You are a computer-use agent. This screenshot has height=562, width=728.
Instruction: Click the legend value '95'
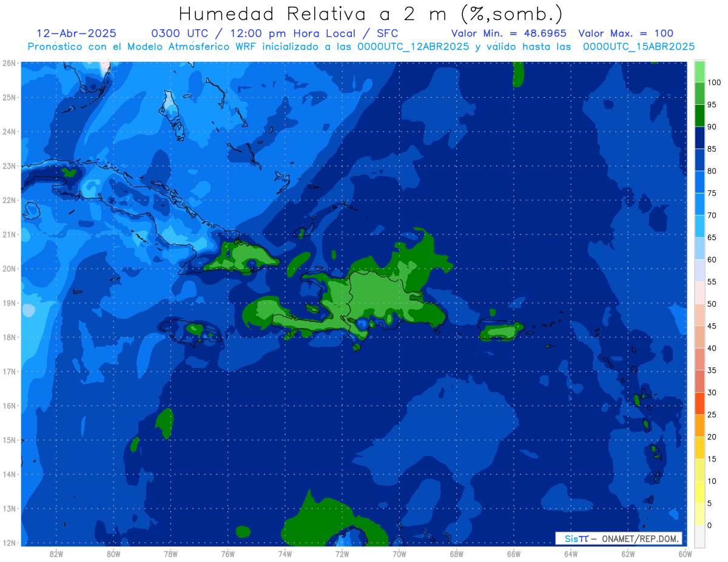pyautogui.click(x=712, y=104)
